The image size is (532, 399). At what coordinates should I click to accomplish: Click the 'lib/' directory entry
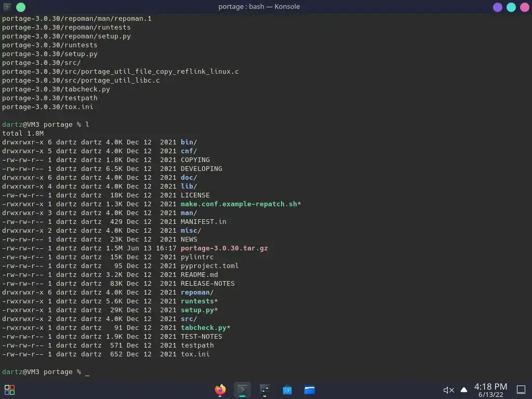(x=189, y=187)
